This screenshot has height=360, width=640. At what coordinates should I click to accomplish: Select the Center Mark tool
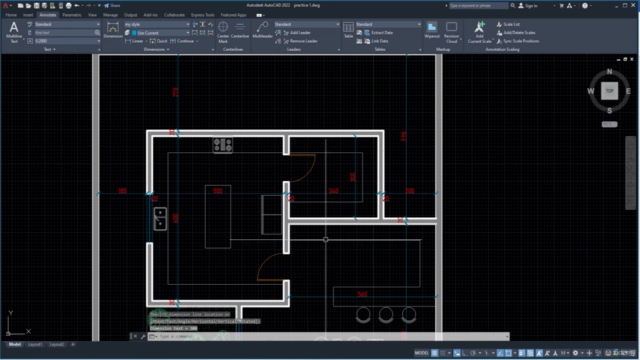coord(223,32)
